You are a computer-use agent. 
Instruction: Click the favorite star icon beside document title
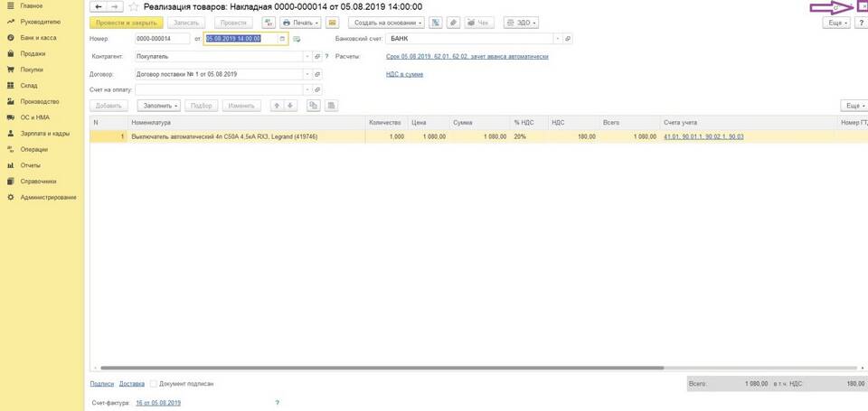[x=135, y=6]
